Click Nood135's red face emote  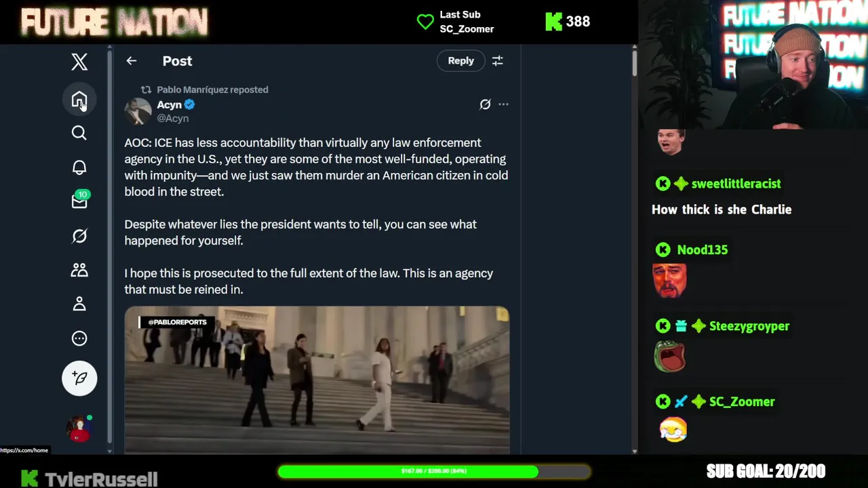click(670, 281)
